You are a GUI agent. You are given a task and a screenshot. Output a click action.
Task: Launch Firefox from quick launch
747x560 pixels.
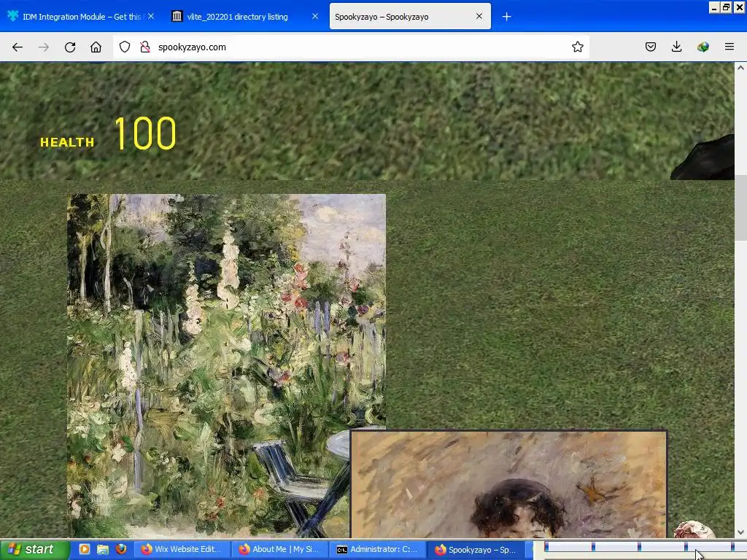click(x=121, y=549)
